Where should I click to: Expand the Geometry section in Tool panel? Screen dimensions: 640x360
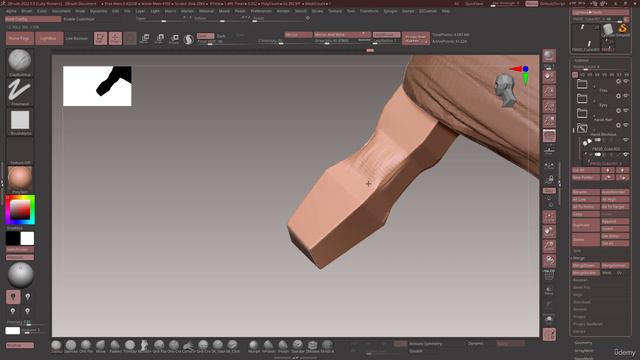click(x=583, y=343)
